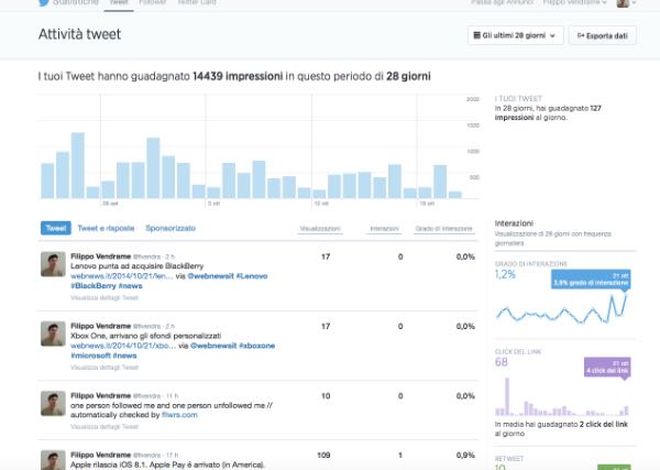Image resolution: width=660 pixels, height=470 pixels.
Task: Click avatar on the Xbox One tweet
Action: click(x=53, y=334)
